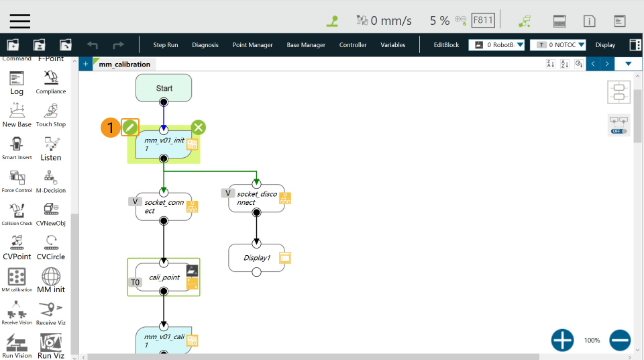
Task: Delete mm_v01_init1 node with green X
Action: click(x=199, y=128)
